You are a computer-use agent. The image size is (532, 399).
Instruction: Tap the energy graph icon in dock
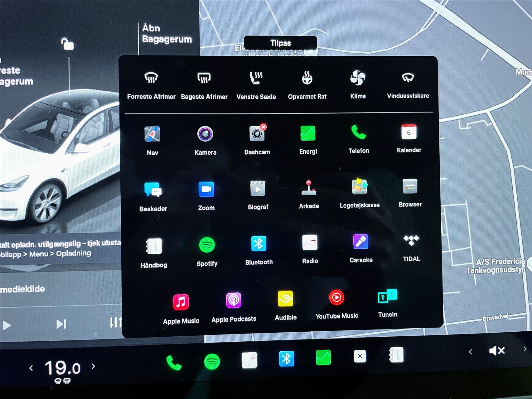pos(323,357)
